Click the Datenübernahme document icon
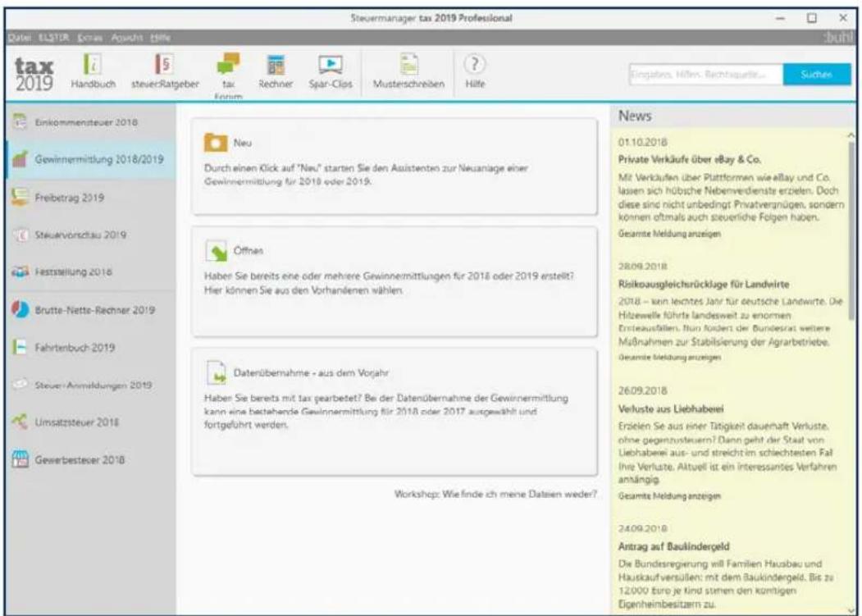Image resolution: width=862 pixels, height=616 pixels. [x=216, y=372]
